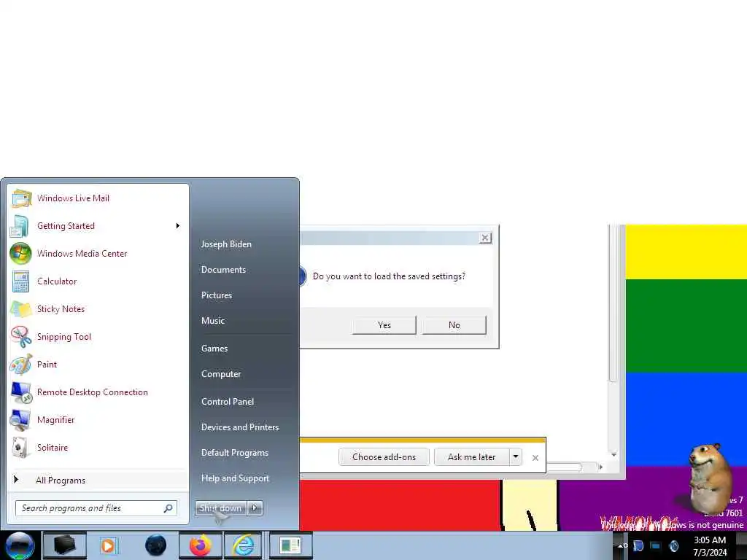The height and width of the screenshot is (560, 747).
Task: Click the Shut down button
Action: coord(220,508)
